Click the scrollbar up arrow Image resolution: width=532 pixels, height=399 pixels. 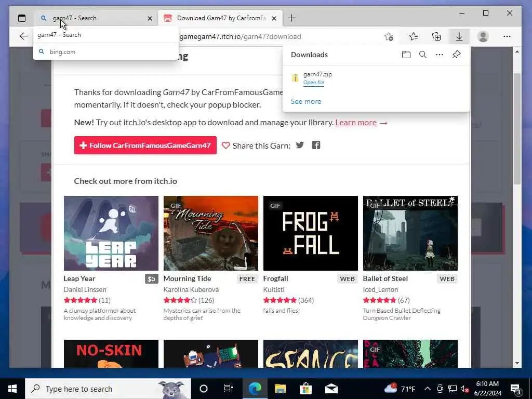click(x=517, y=51)
